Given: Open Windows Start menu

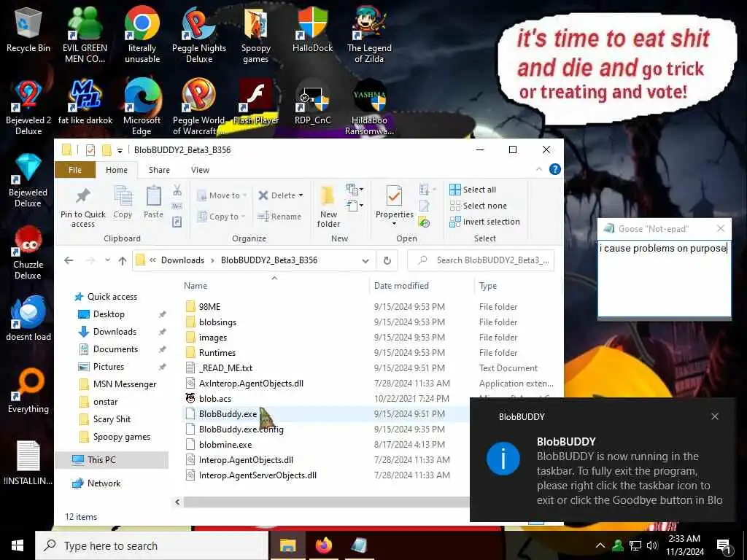Looking at the screenshot, I should tap(18, 545).
